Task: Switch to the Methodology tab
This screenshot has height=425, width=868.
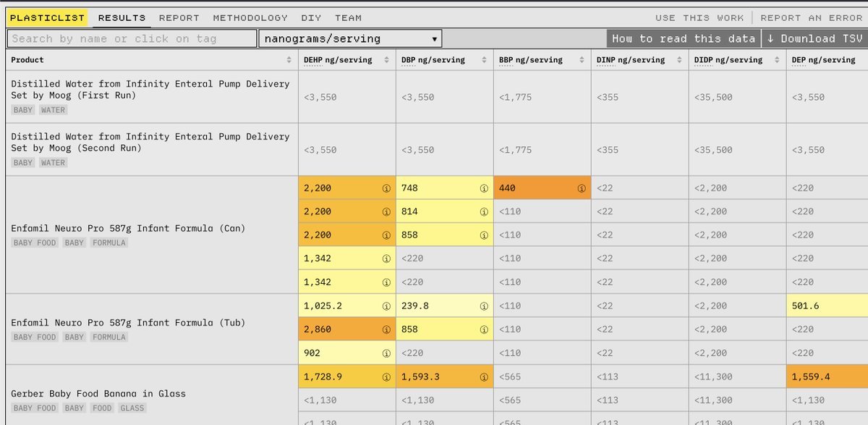Action: [250, 18]
